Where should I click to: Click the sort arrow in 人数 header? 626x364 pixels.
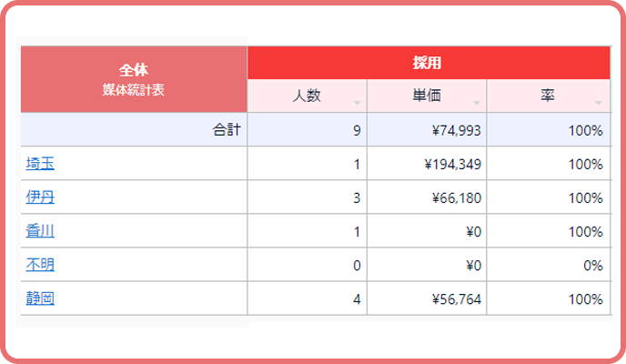357,103
